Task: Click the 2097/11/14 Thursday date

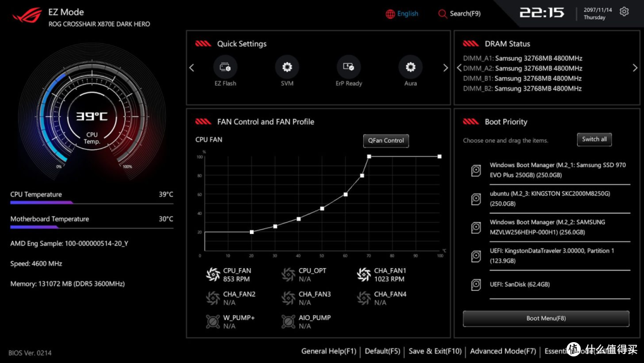Action: (597, 14)
